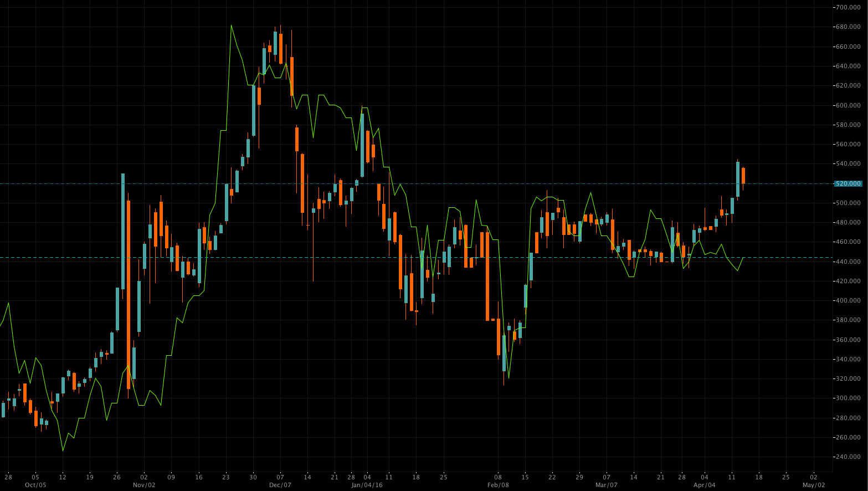The width and height of the screenshot is (868, 491).
Task: Select the Dec/07 month label on the time axis
Action: pos(280,485)
